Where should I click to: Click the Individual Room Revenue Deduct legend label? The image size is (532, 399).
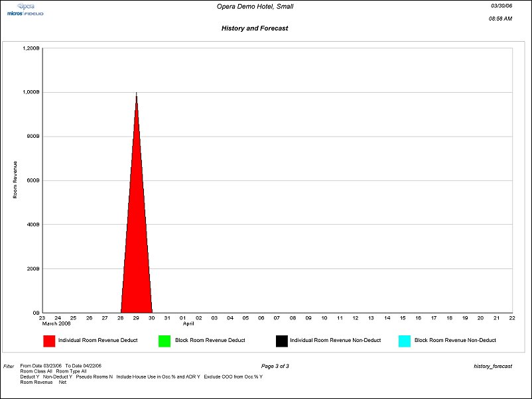tap(98, 341)
